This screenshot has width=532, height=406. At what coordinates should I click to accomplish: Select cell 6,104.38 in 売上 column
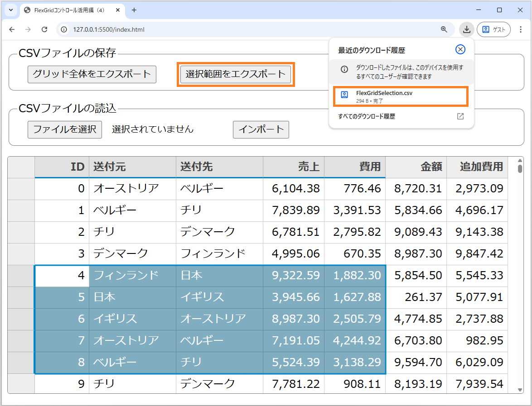[x=294, y=189]
